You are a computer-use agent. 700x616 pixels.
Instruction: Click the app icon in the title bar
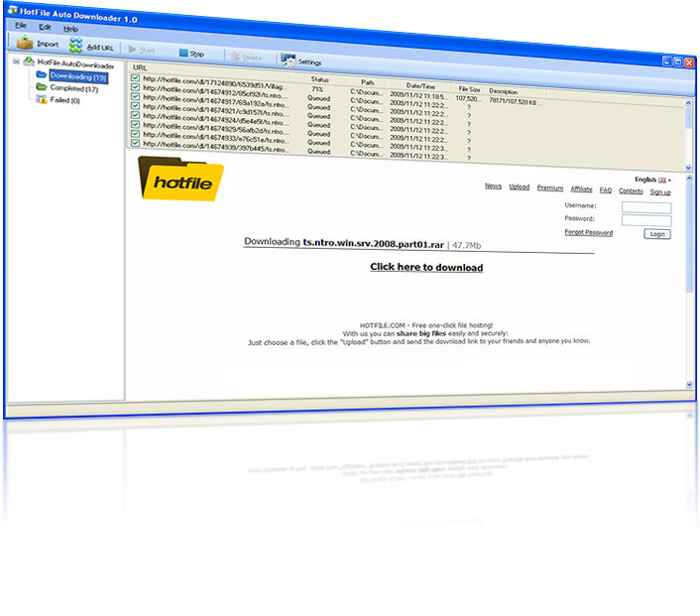pos(12,10)
